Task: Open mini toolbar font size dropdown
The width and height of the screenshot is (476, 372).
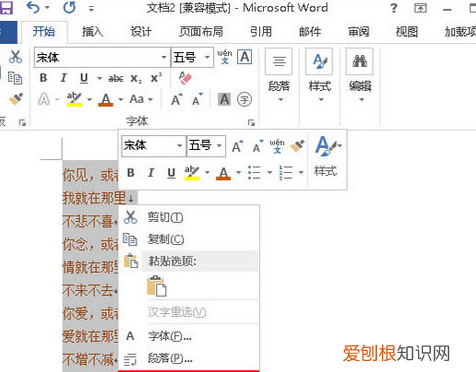Action: tap(219, 146)
